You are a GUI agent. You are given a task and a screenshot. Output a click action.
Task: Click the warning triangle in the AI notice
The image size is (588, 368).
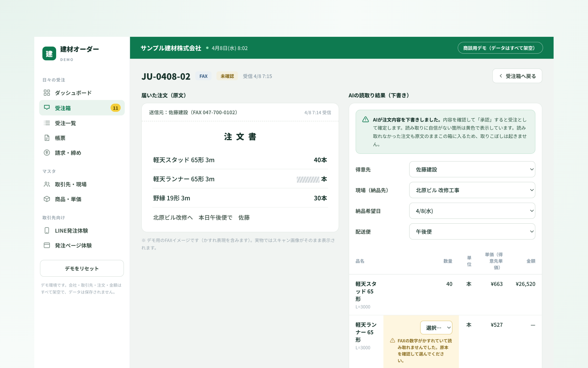coord(366,119)
